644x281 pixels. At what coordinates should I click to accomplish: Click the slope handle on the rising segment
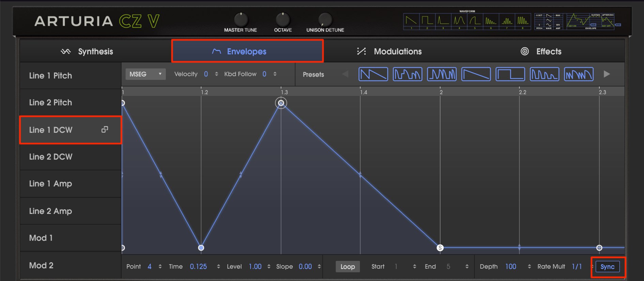pos(241,175)
